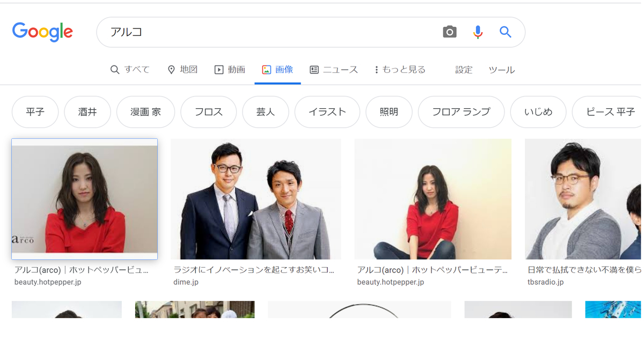
Task: Click the tbsradio.jp source text
Action: [545, 282]
